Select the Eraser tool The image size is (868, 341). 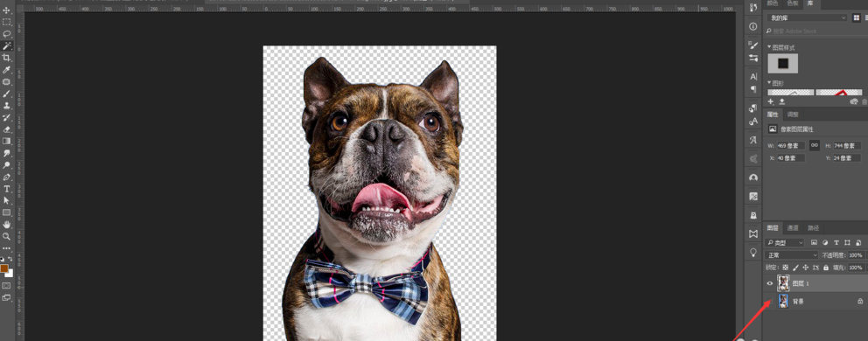(x=7, y=129)
